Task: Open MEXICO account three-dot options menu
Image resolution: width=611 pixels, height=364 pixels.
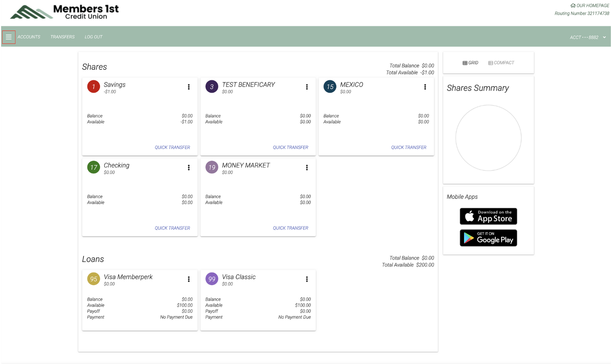Action: pos(425,87)
